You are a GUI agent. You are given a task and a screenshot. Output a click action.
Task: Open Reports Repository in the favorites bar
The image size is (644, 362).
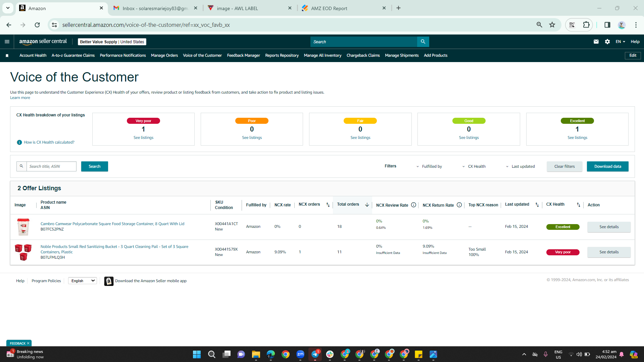(x=282, y=56)
